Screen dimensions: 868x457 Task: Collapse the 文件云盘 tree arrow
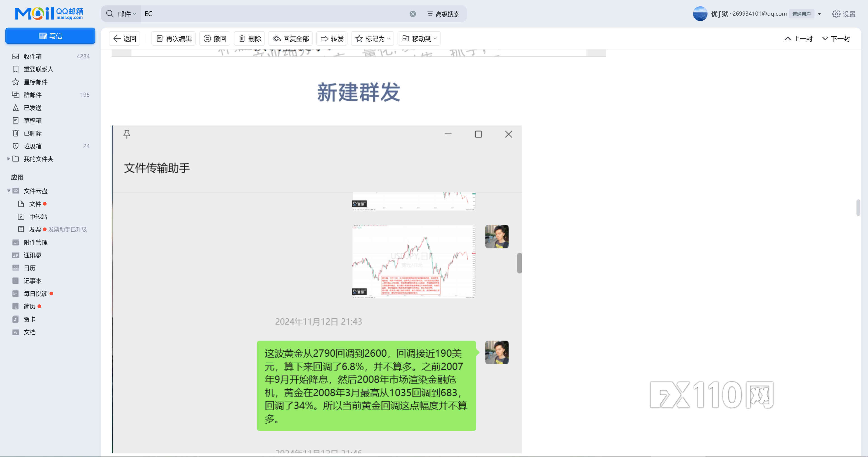8,191
